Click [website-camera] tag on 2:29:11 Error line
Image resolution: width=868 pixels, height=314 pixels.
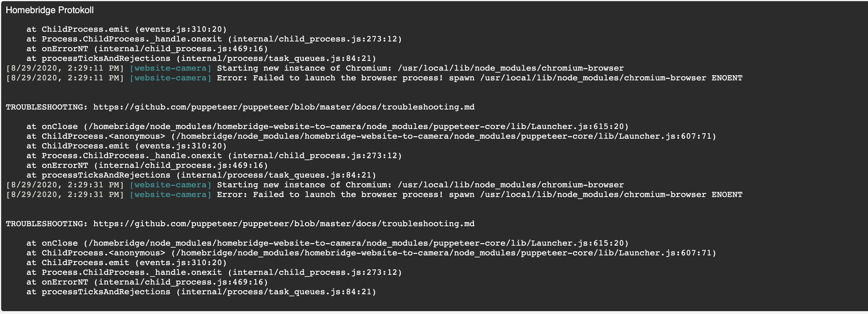click(171, 78)
